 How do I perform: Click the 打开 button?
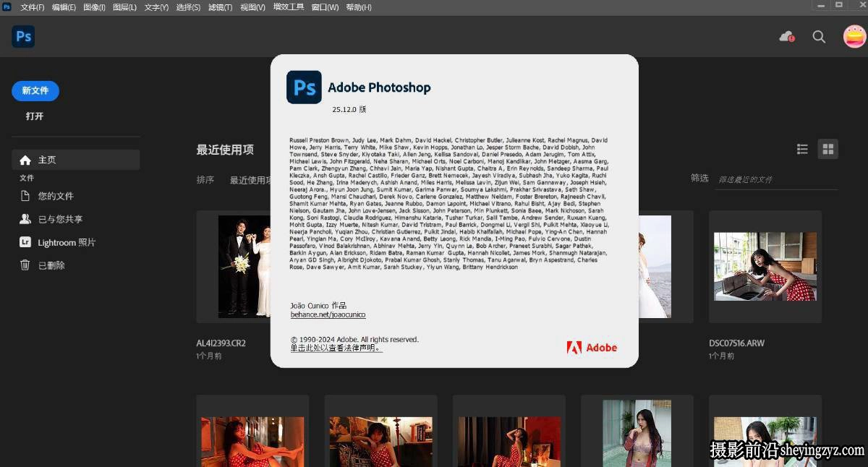click(35, 116)
